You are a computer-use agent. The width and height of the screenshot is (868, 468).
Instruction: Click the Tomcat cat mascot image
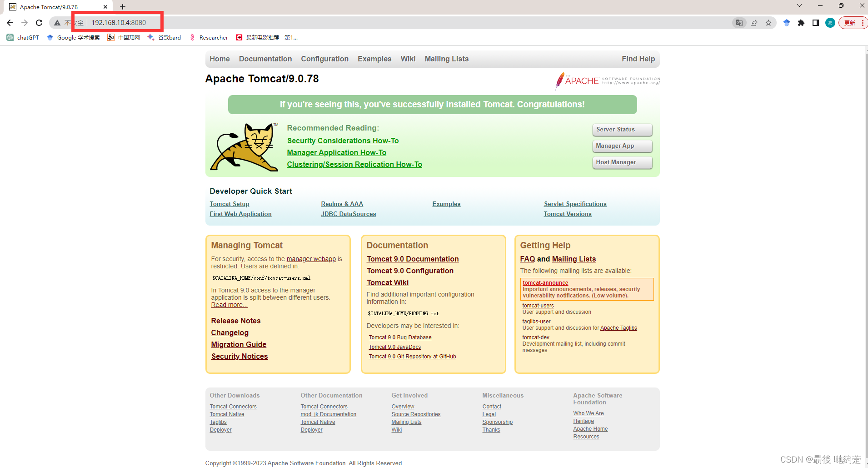(244, 147)
